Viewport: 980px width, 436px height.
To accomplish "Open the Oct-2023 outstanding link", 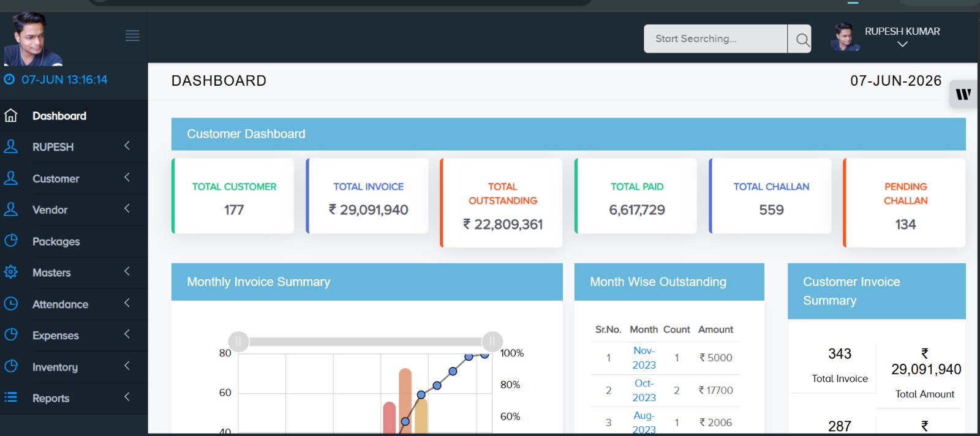I will [x=644, y=390].
